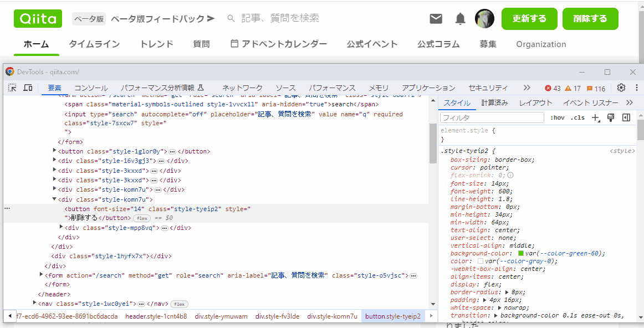Open the Qiita mail inbox icon
This screenshot has height=328, width=644.
[436, 18]
